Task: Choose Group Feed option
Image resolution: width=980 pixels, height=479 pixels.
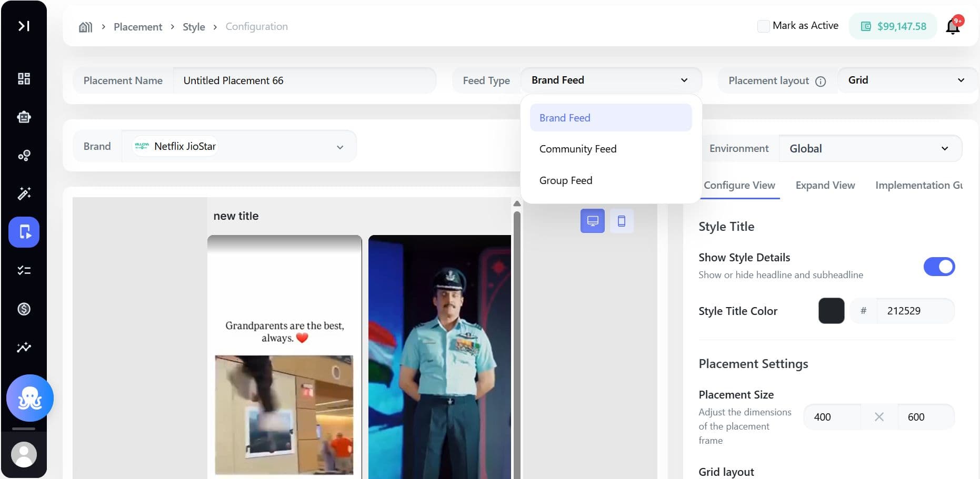Action: [565, 181]
